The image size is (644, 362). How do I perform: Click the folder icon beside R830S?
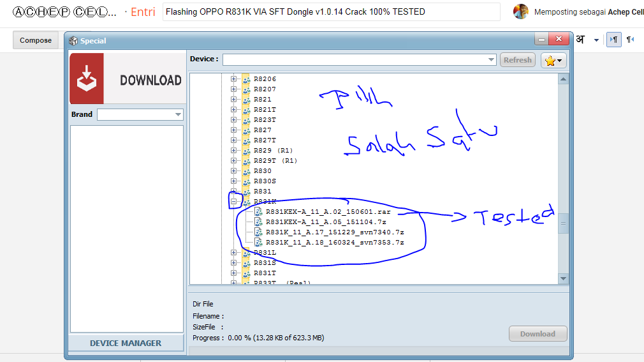pyautogui.click(x=246, y=181)
